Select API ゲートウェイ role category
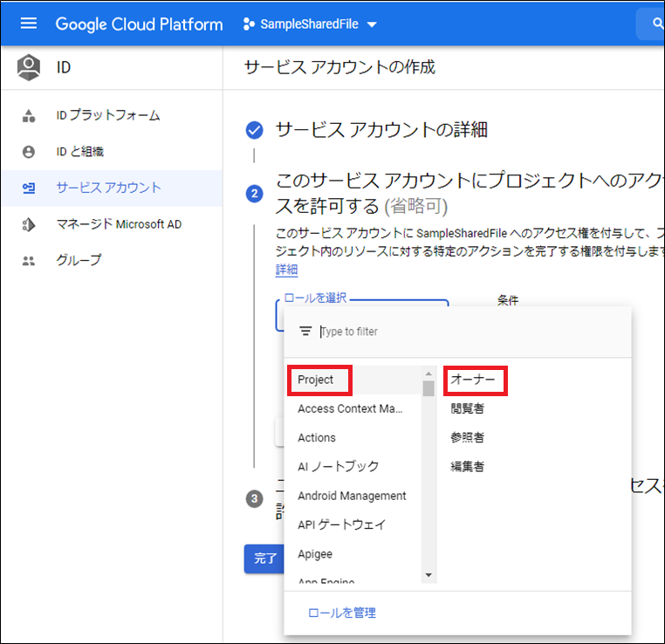 coord(342,524)
